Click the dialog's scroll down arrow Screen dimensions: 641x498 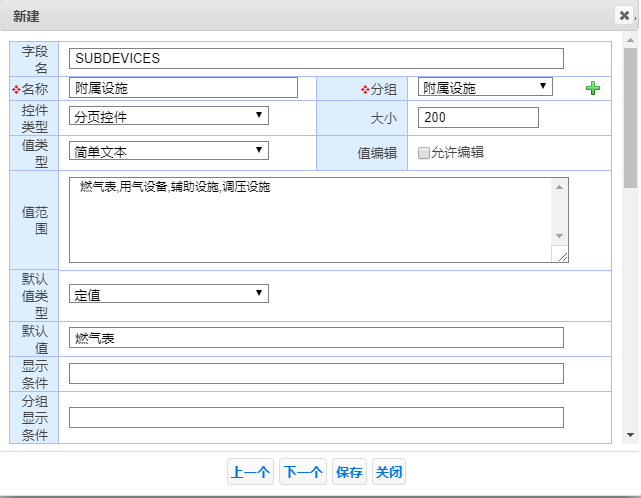tap(630, 435)
